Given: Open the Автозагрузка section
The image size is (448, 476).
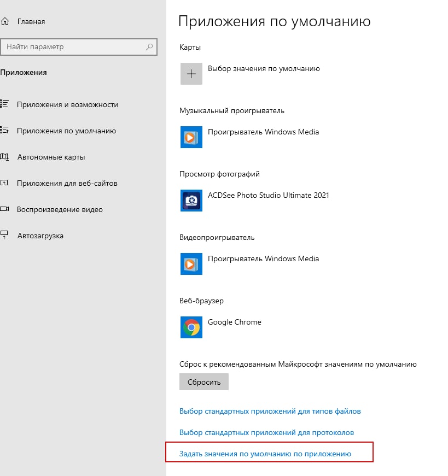Looking at the screenshot, I should click(40, 236).
